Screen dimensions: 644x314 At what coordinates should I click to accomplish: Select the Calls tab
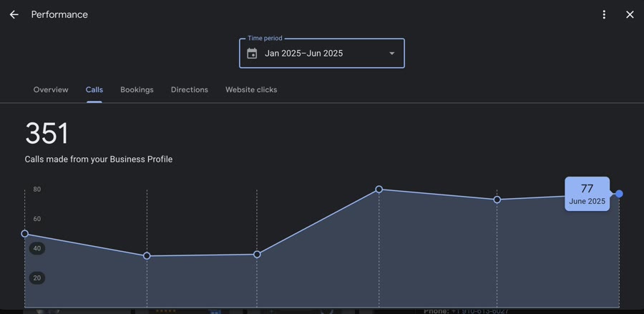[x=94, y=89]
